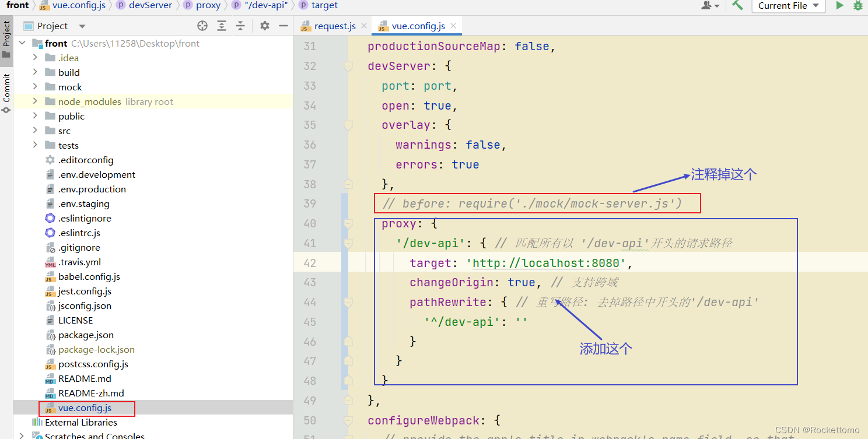Expand the node_modules folder
This screenshot has height=439, width=868.
35,101
